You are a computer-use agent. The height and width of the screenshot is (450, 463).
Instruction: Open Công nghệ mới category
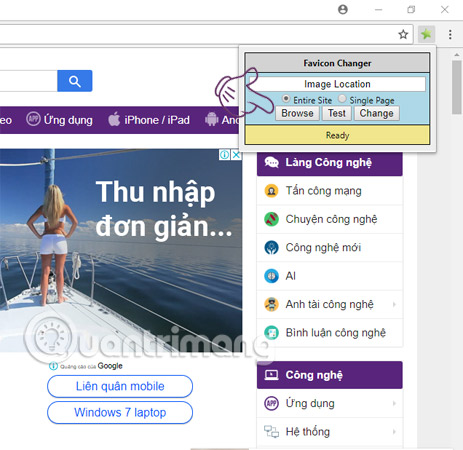coord(330,248)
